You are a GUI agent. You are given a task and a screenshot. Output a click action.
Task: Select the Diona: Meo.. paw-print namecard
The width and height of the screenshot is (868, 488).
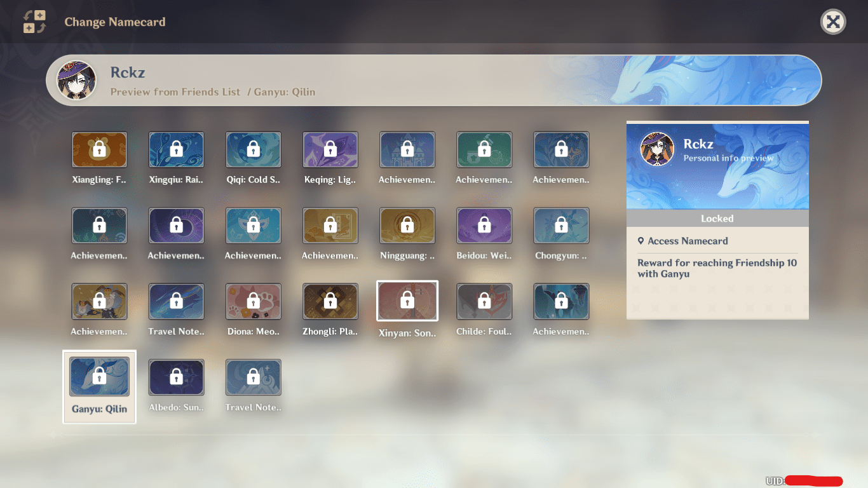253,301
